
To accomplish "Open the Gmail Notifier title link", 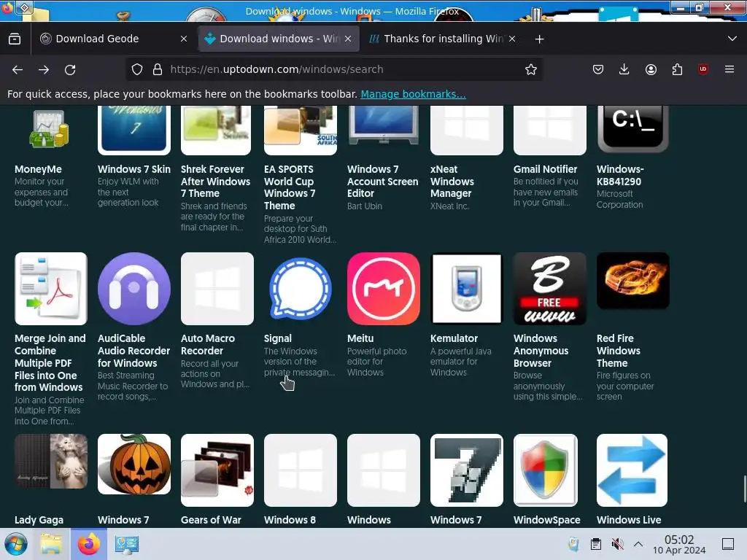I will (x=545, y=169).
